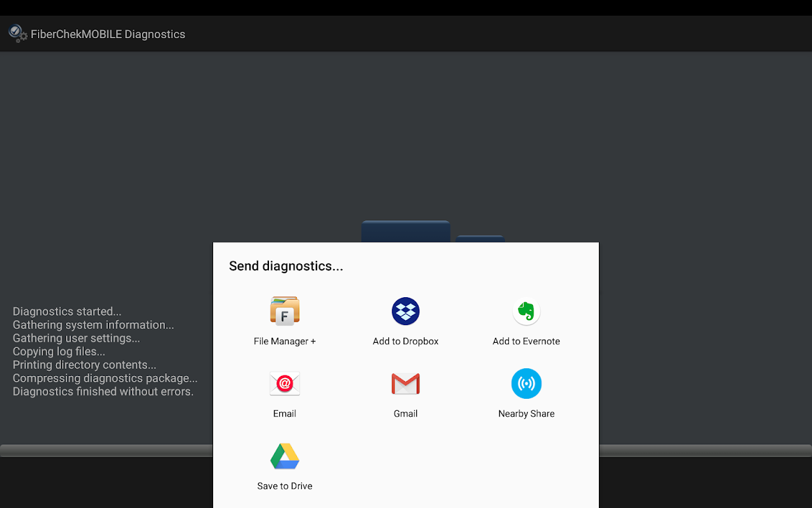Select the "File Manager +" label
This screenshot has width=812, height=508.
[285, 341]
